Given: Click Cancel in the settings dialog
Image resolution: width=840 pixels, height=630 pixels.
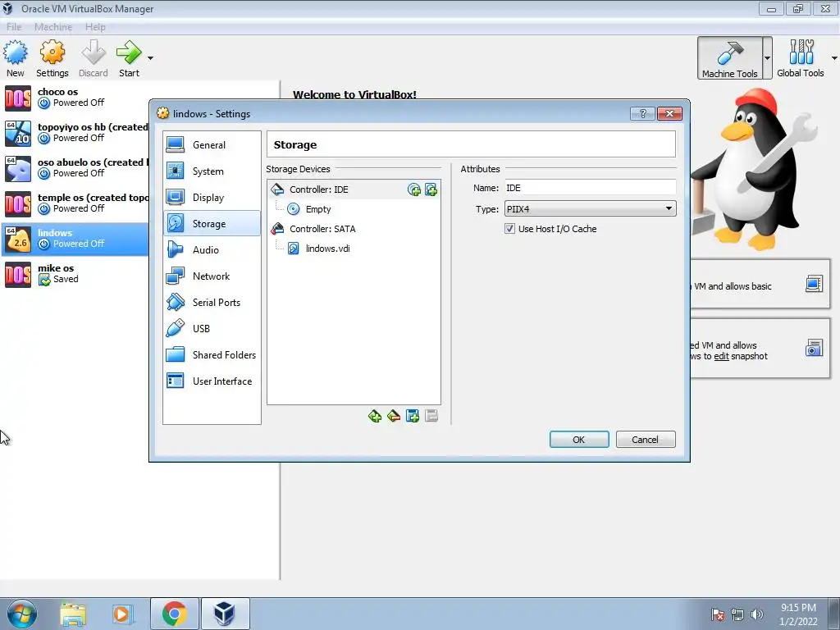Looking at the screenshot, I should tap(646, 440).
